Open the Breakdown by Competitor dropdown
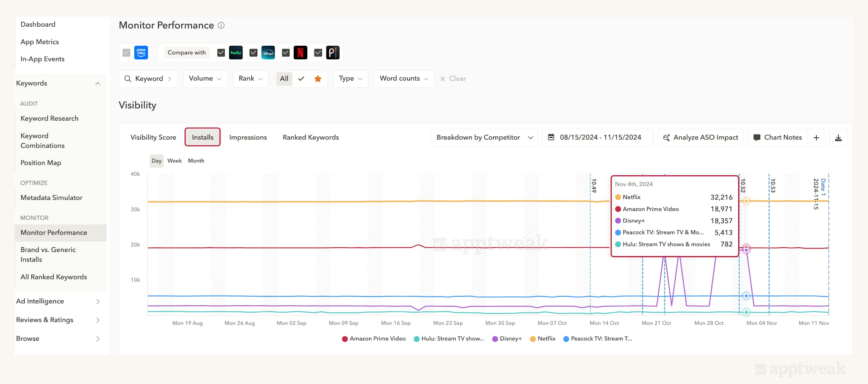This screenshot has width=868, height=384. click(x=483, y=137)
